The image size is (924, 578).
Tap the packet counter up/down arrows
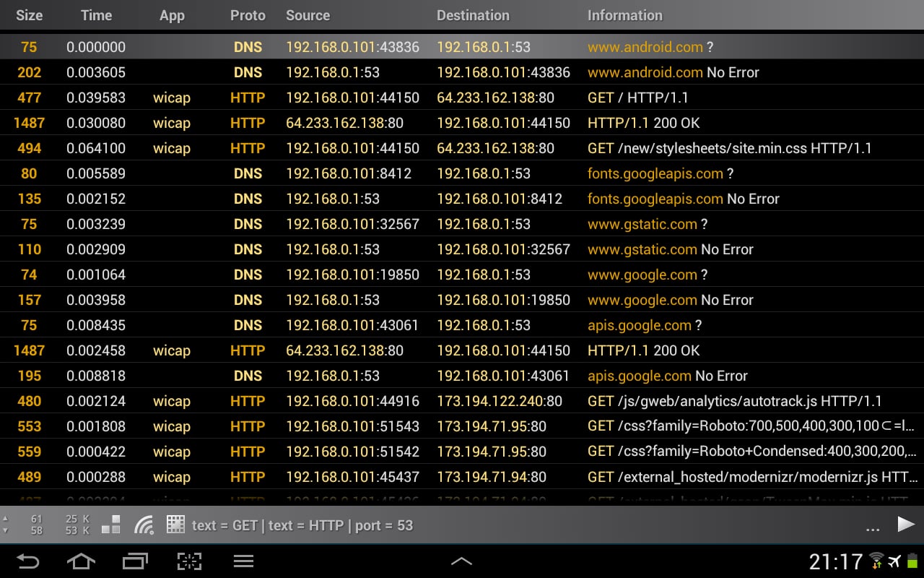click(6, 525)
